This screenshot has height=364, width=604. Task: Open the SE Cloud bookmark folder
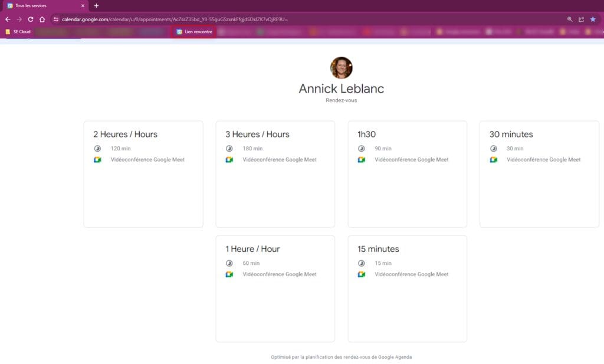(x=18, y=32)
